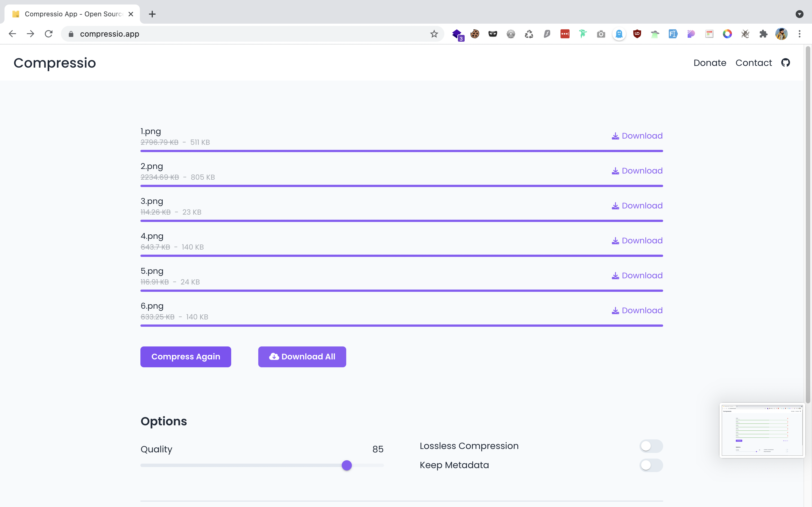Image resolution: width=812 pixels, height=507 pixels.
Task: Bookmark this page with the star icon
Action: tap(434, 34)
